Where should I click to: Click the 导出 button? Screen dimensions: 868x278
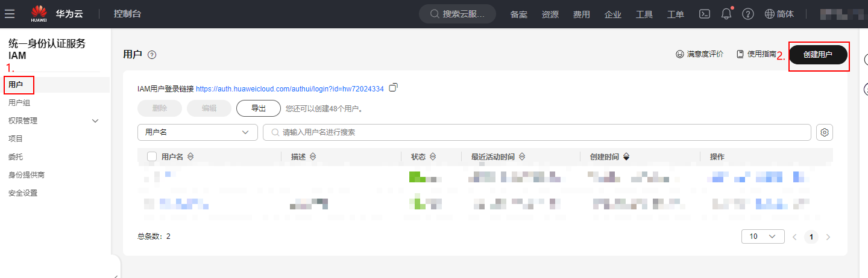(x=259, y=108)
